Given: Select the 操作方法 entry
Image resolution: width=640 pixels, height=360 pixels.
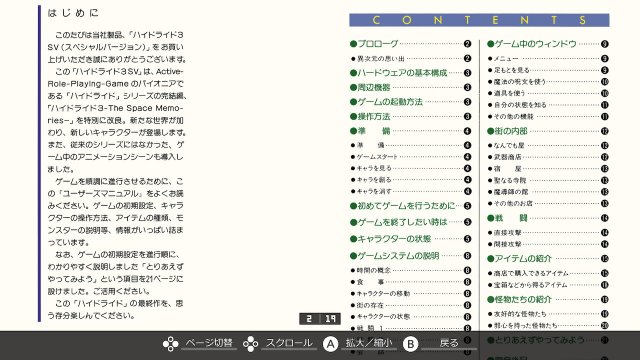Looking at the screenshot, I should tap(411, 116).
